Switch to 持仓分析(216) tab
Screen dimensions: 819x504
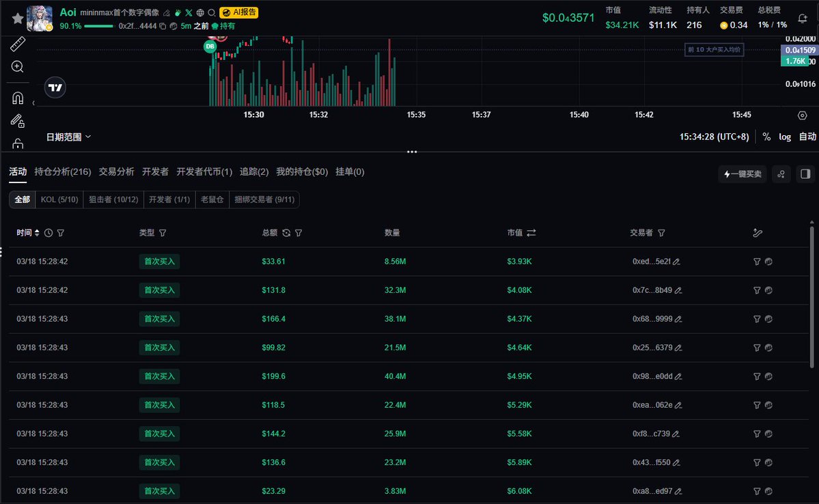(x=63, y=172)
